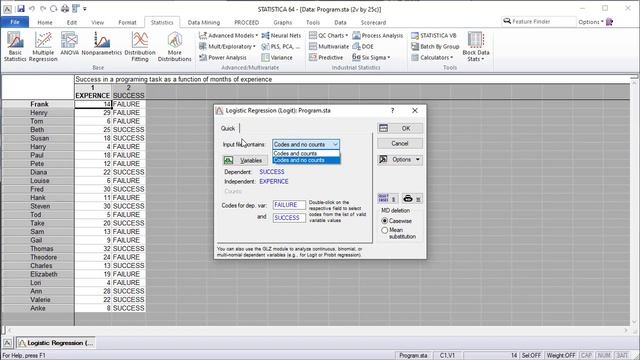Select EXPERNCE column header
This screenshot has height=360, width=640.
(x=93, y=92)
